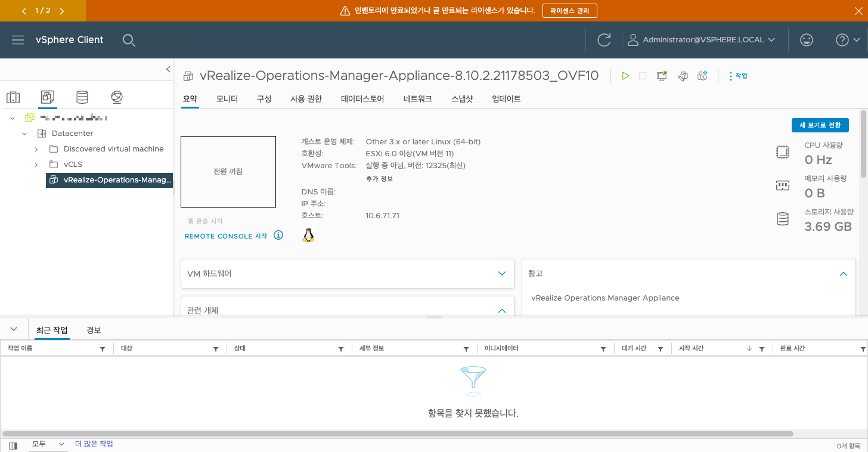Collapse the Datacenter tree node
The width and height of the screenshot is (868, 452).
point(24,134)
